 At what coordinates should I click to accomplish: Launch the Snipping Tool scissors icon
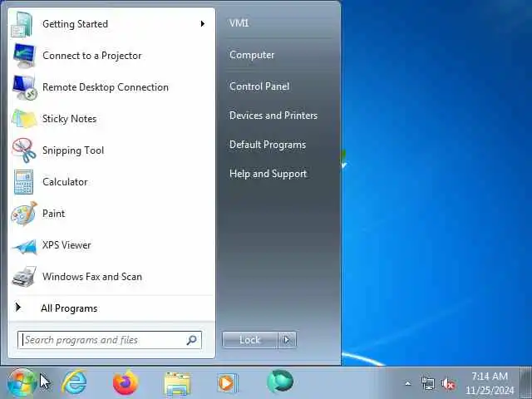pyautogui.click(x=24, y=150)
